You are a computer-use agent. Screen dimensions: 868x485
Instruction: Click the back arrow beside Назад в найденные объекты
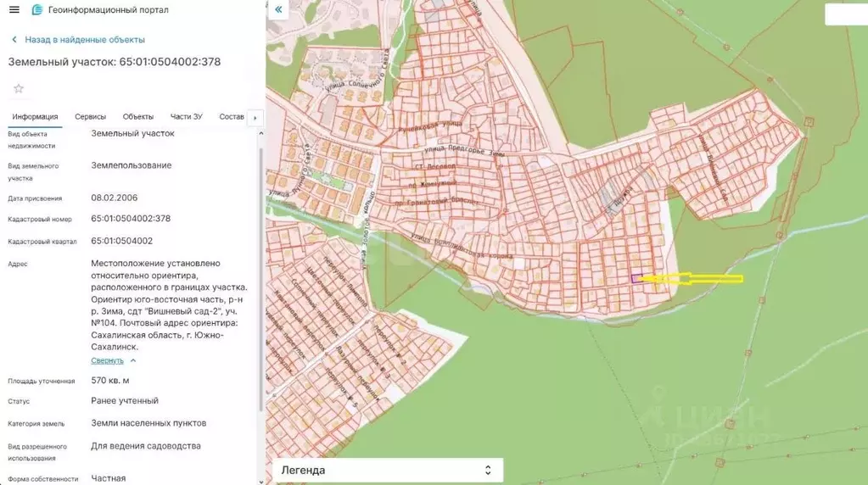[x=14, y=40]
